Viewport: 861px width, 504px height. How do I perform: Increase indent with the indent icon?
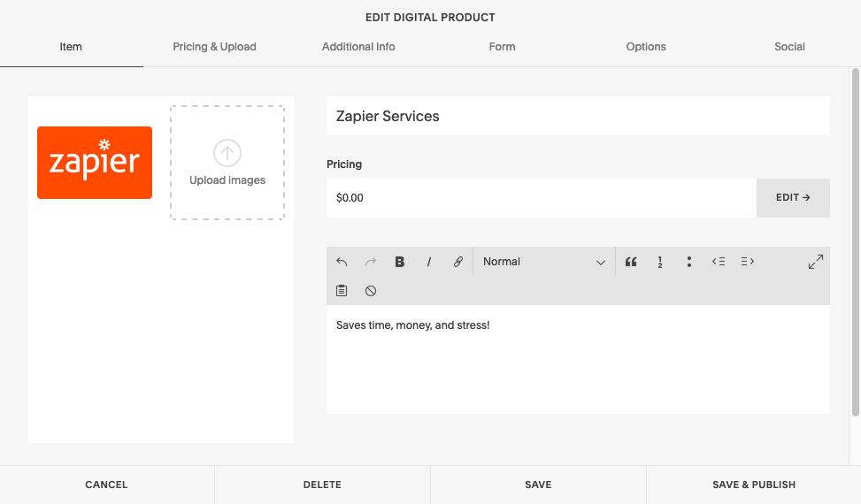748,262
